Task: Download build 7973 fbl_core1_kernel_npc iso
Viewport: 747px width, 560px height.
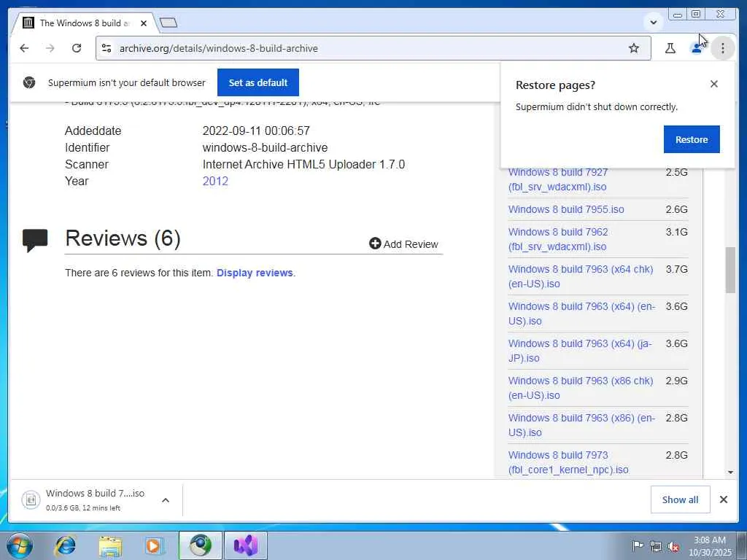Action: 568,462
